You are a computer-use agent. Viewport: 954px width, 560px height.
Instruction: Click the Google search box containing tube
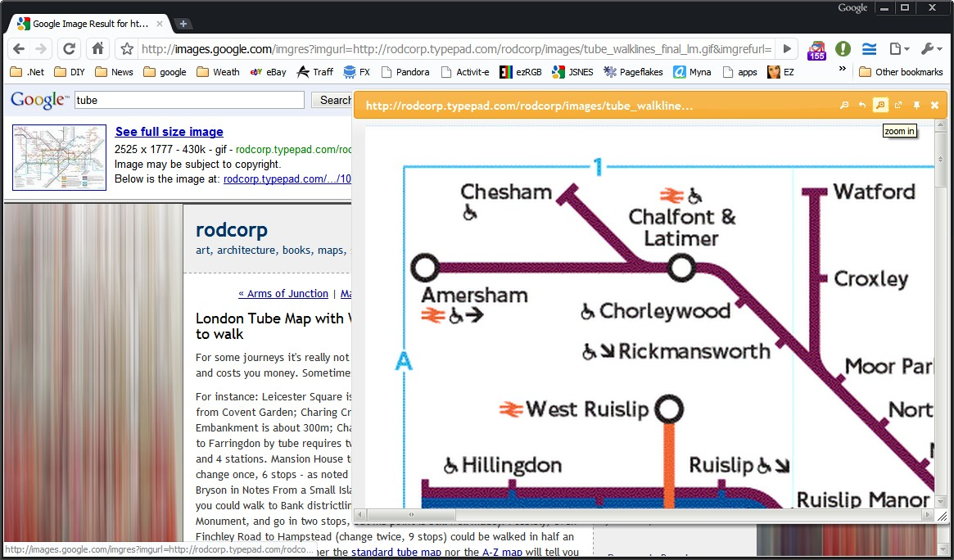pyautogui.click(x=189, y=100)
